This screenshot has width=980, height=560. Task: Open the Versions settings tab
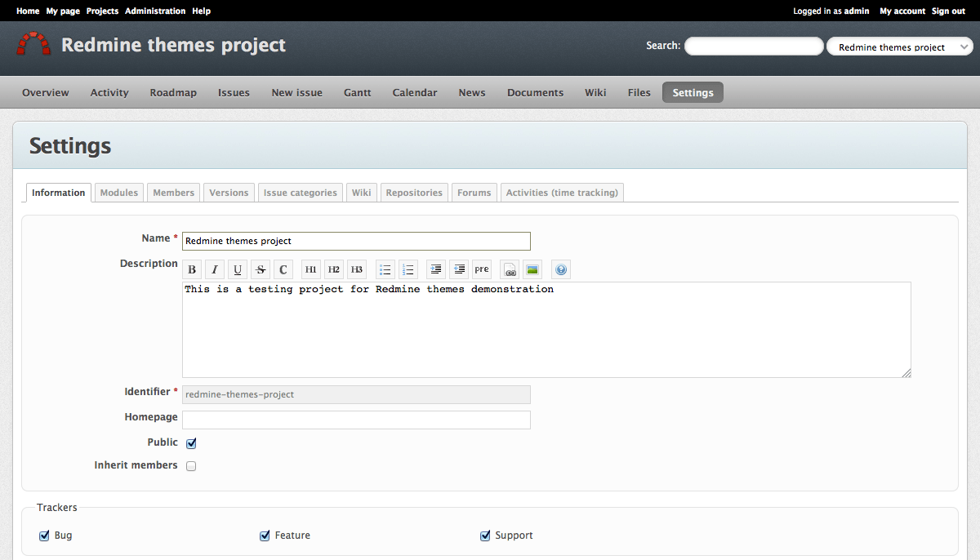(x=229, y=193)
